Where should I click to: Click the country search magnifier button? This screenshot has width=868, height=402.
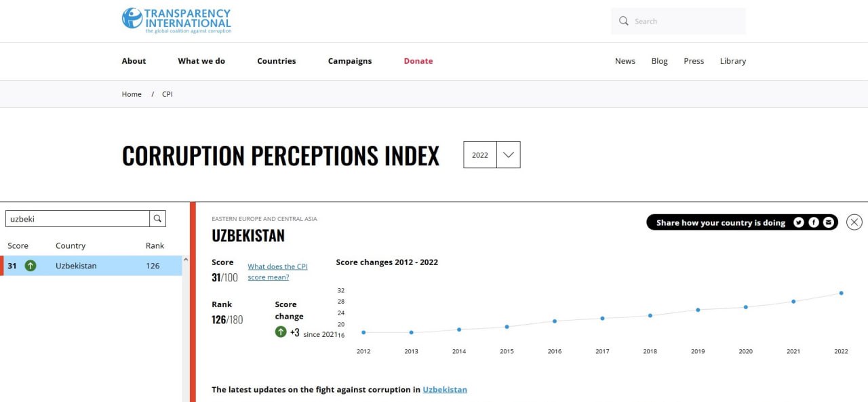point(157,218)
